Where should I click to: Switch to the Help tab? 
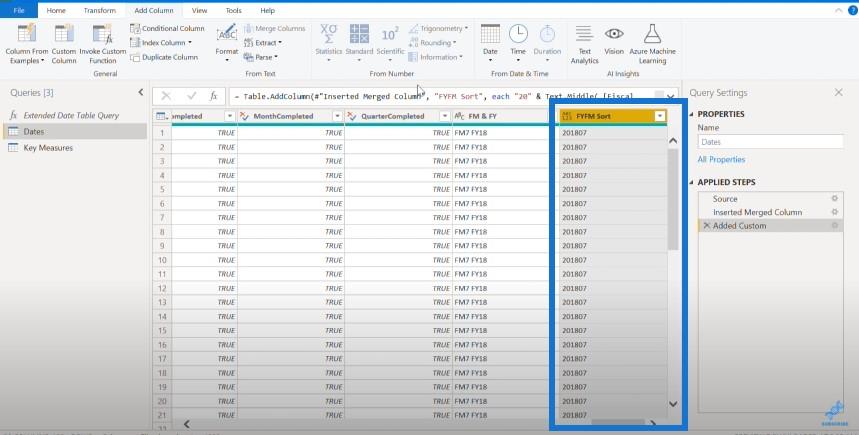[267, 10]
